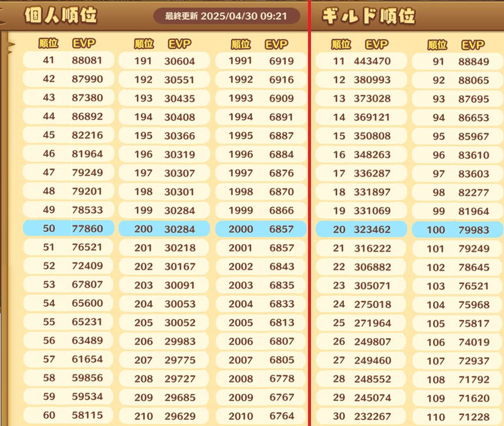Click rank 210 row with EVP 29629
Viewport: 504px width, 426px height.
tap(164, 416)
